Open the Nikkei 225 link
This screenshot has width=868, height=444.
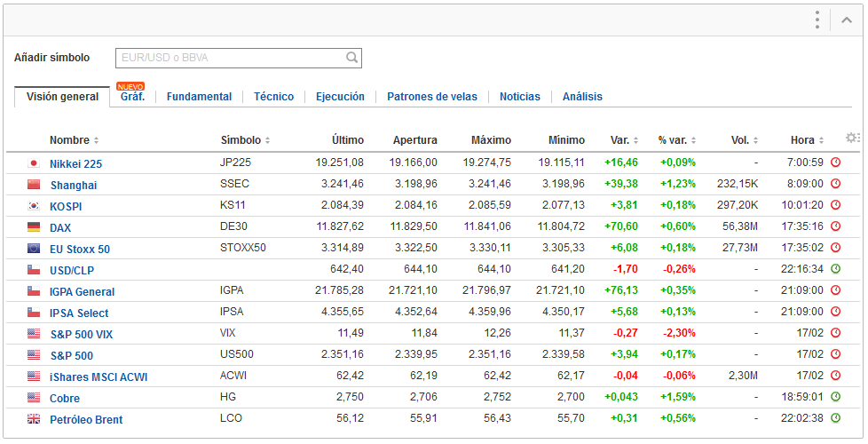75,164
